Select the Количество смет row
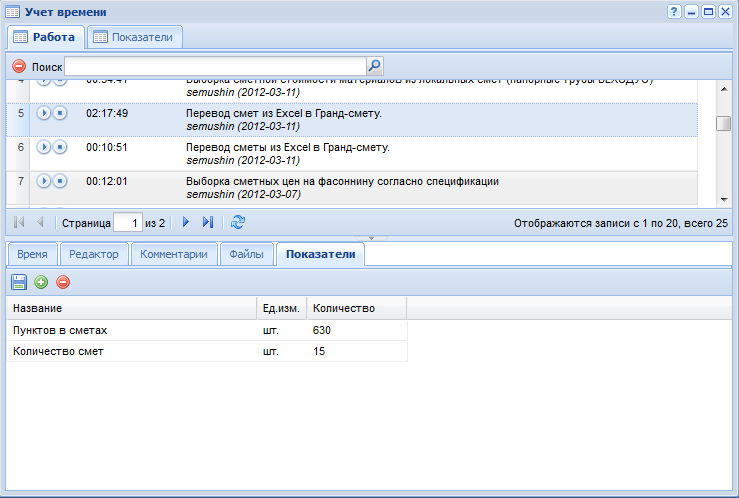 pyautogui.click(x=207, y=351)
